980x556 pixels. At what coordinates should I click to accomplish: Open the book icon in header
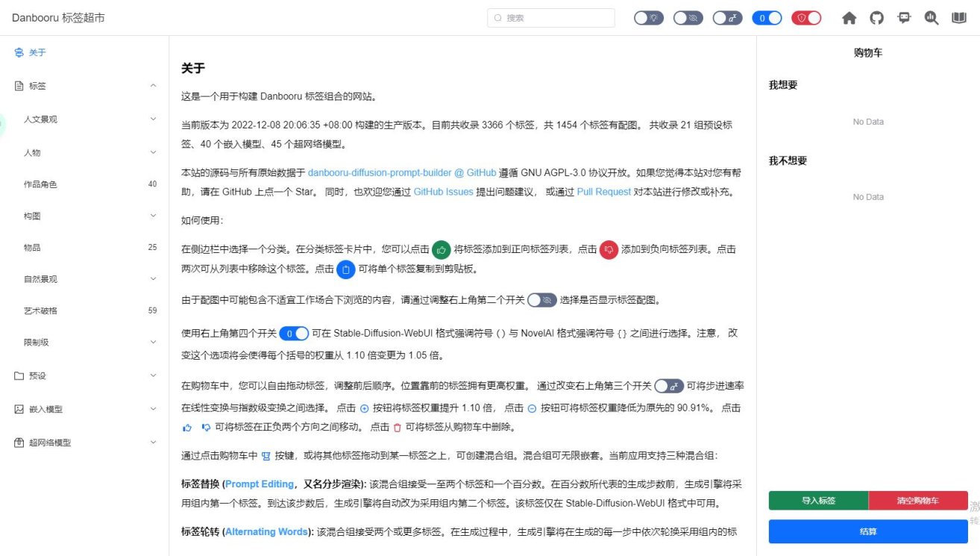click(x=958, y=19)
